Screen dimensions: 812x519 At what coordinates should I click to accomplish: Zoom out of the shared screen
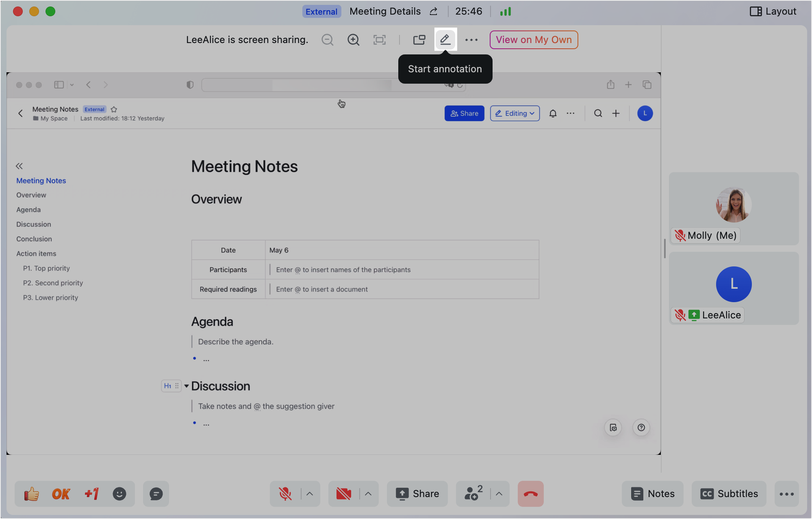click(x=327, y=39)
